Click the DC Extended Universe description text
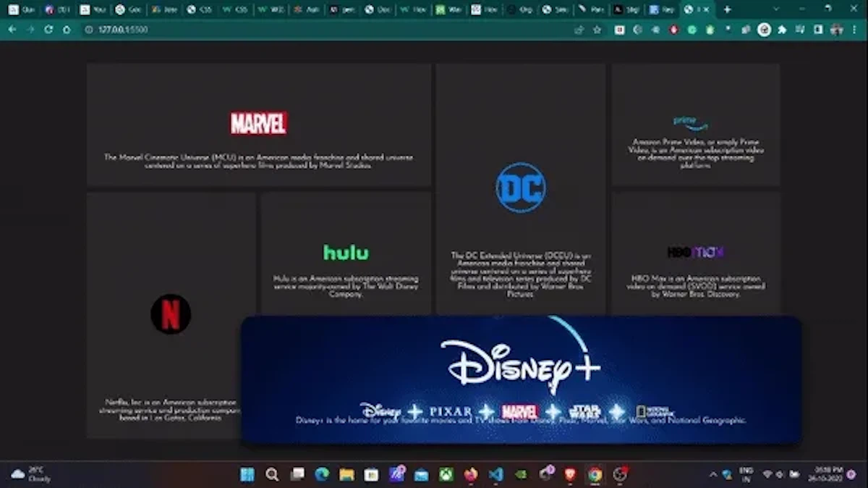This screenshot has height=488, width=868. click(x=520, y=274)
